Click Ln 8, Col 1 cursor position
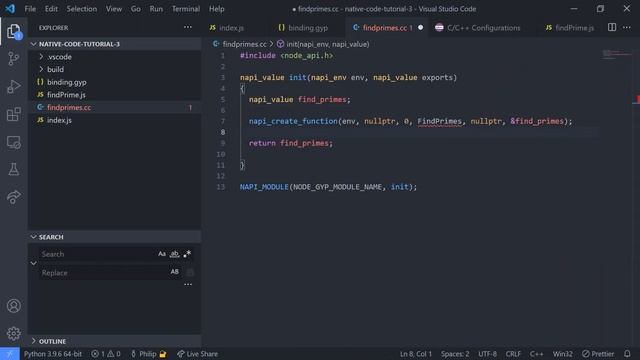640x360 pixels. pos(416,354)
